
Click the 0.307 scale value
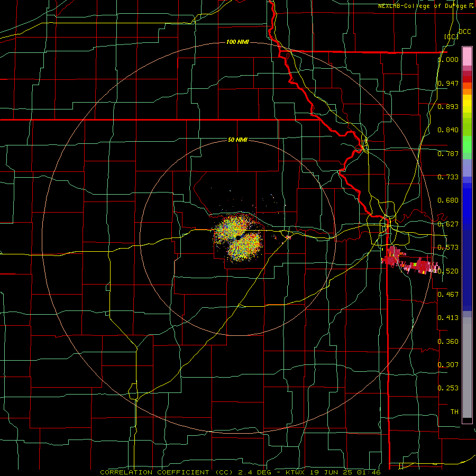pyautogui.click(x=448, y=364)
